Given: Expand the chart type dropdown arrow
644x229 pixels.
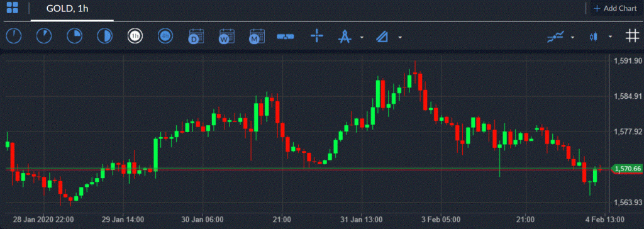Looking at the screenshot, I should [610, 37].
